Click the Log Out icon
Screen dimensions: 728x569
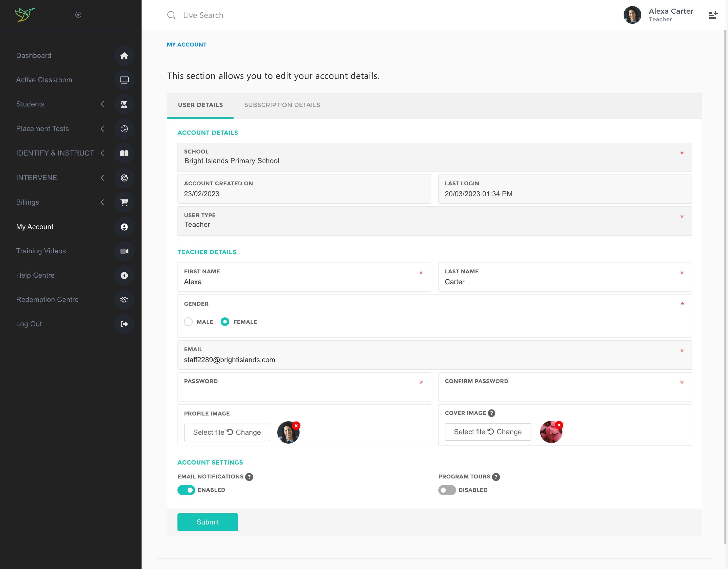124,324
